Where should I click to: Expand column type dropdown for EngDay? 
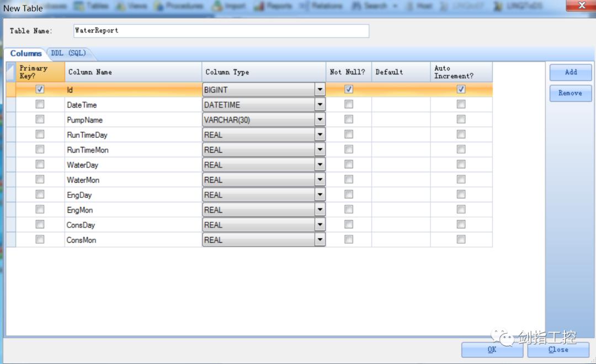[320, 195]
